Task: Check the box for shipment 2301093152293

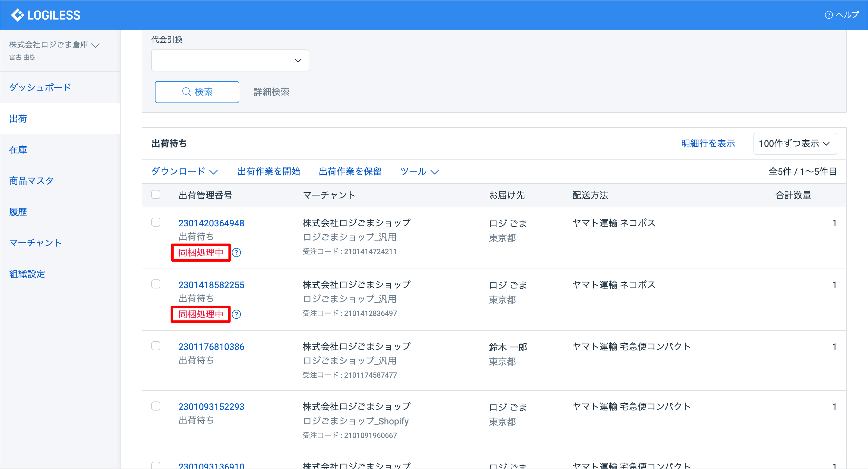Action: tap(156, 406)
